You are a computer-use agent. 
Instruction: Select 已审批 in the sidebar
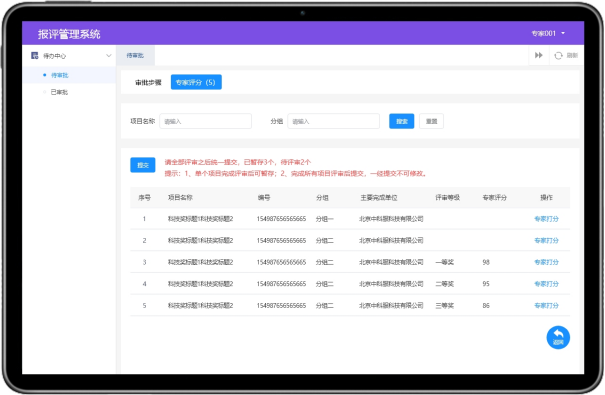tap(59, 92)
